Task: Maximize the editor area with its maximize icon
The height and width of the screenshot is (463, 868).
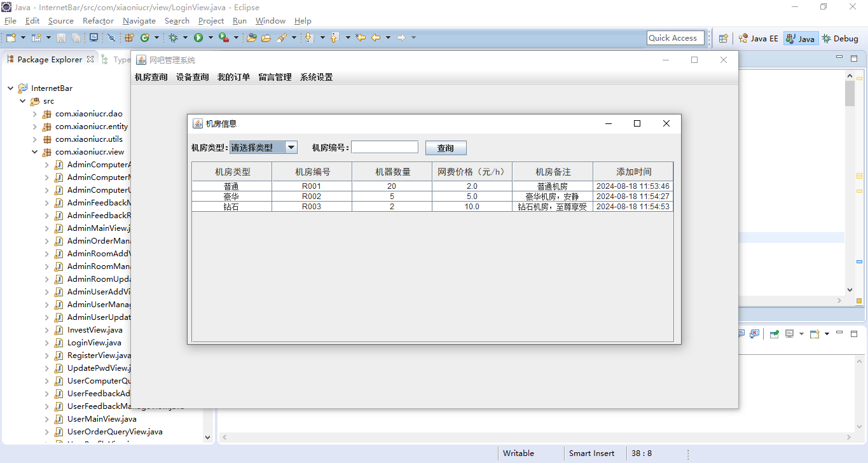Action: point(854,59)
